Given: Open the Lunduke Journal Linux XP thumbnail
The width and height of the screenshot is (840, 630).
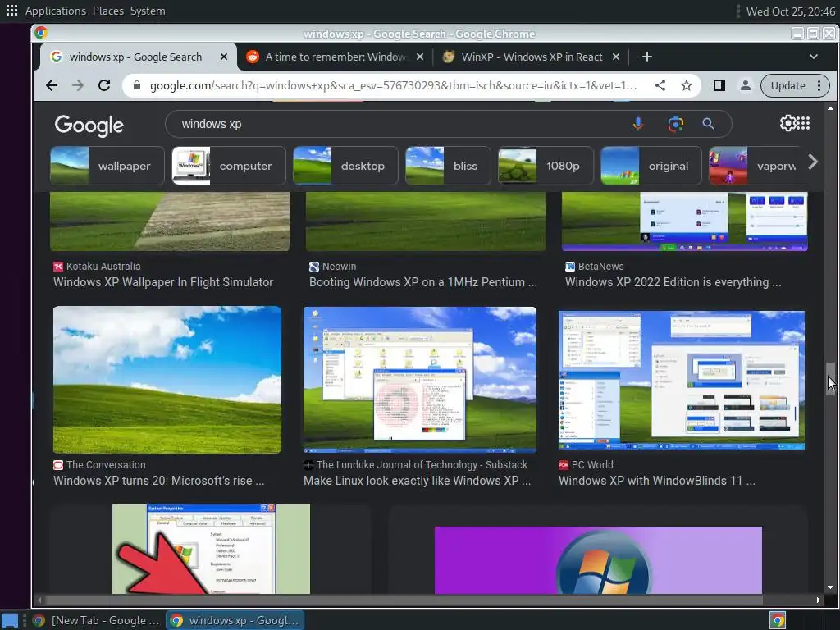Looking at the screenshot, I should click(420, 380).
